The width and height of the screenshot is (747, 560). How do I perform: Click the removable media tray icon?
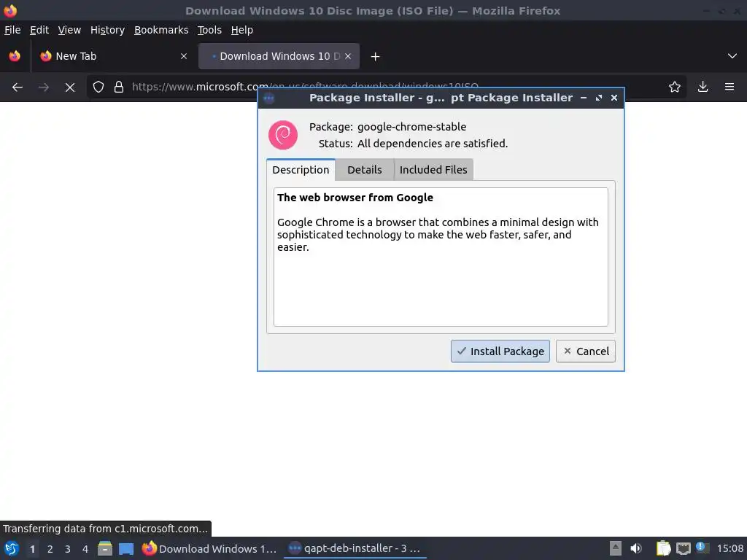tap(616, 548)
